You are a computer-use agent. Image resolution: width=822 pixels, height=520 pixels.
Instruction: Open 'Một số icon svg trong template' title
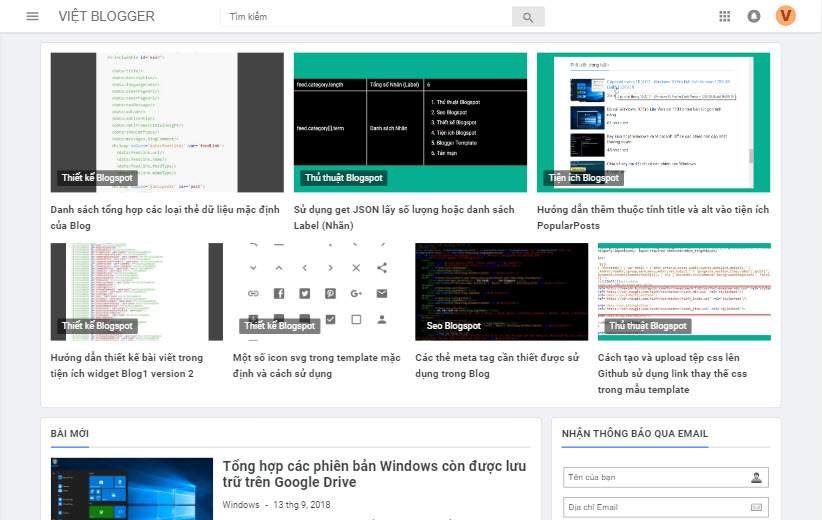point(317,365)
